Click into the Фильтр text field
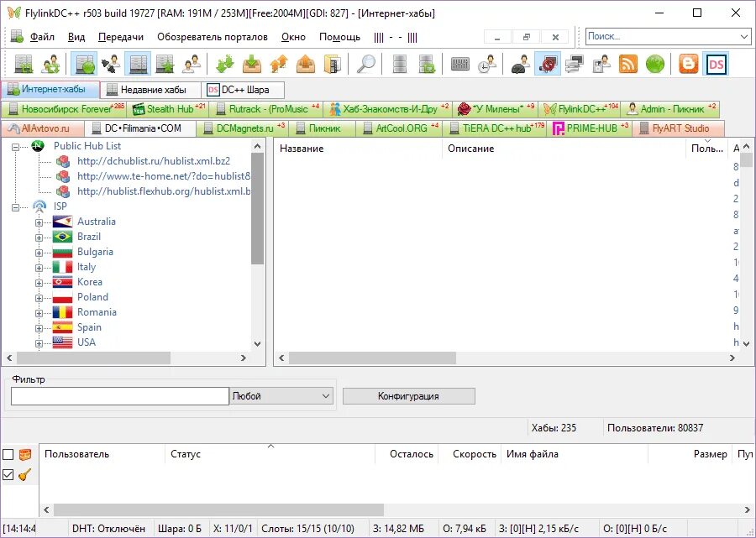756x538 pixels. point(119,396)
